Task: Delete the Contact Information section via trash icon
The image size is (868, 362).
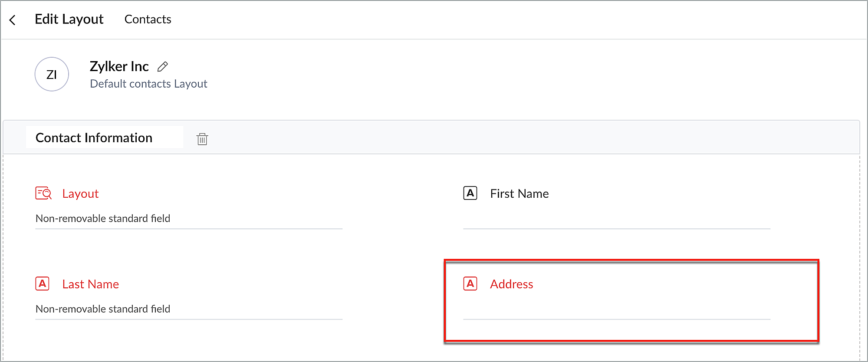Action: tap(202, 139)
